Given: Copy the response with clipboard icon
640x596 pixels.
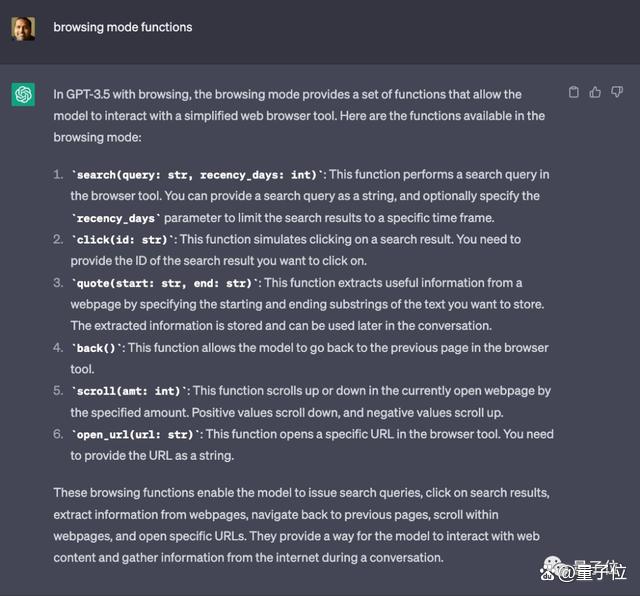Looking at the screenshot, I should tap(573, 92).
